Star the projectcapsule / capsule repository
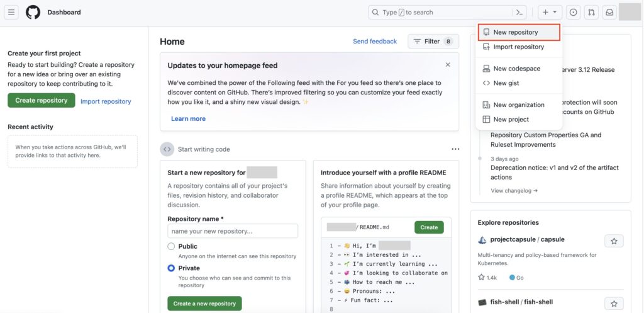Image resolution: width=644 pixels, height=313 pixels. pos(614,241)
